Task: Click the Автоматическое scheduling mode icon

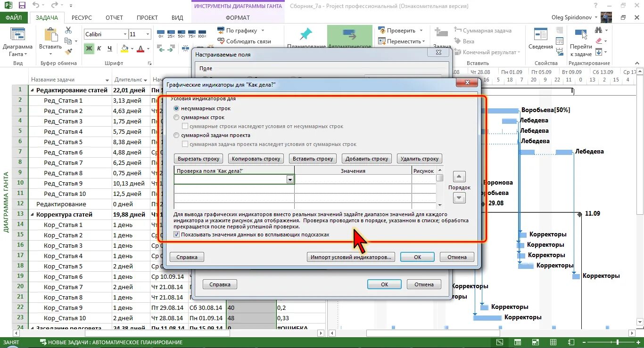Action: [x=349, y=34]
